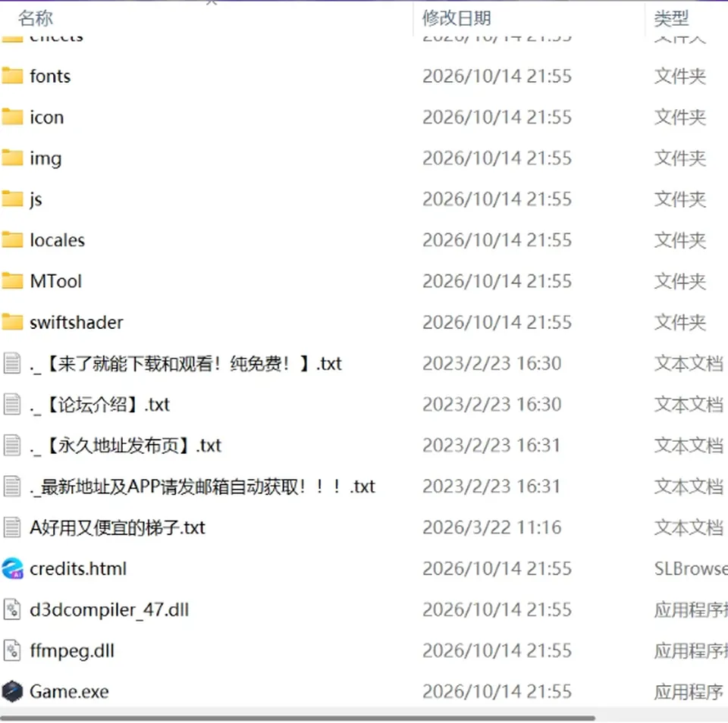Select the file name credits.html
Image resolution: width=728 pixels, height=723 pixels.
[78, 569]
